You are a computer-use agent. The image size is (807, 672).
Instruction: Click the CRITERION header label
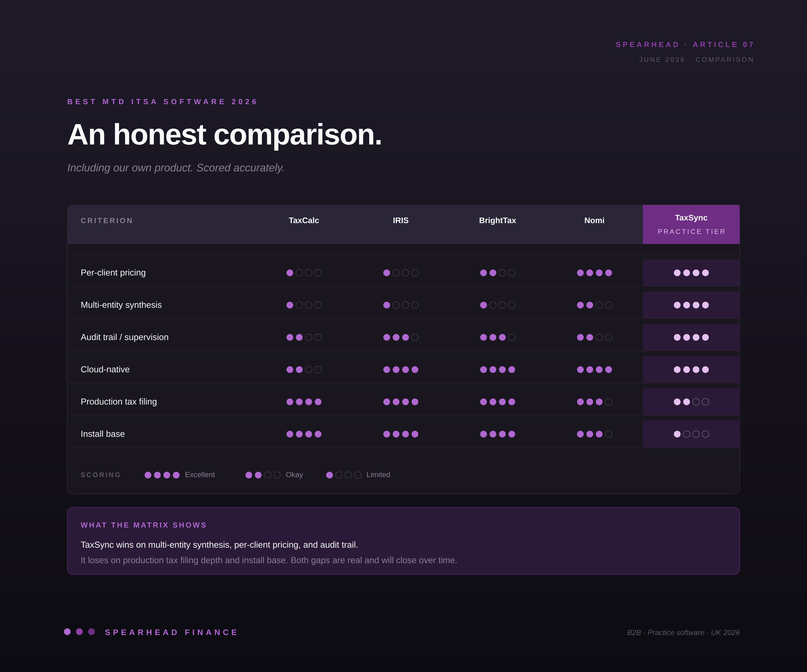[x=107, y=221]
